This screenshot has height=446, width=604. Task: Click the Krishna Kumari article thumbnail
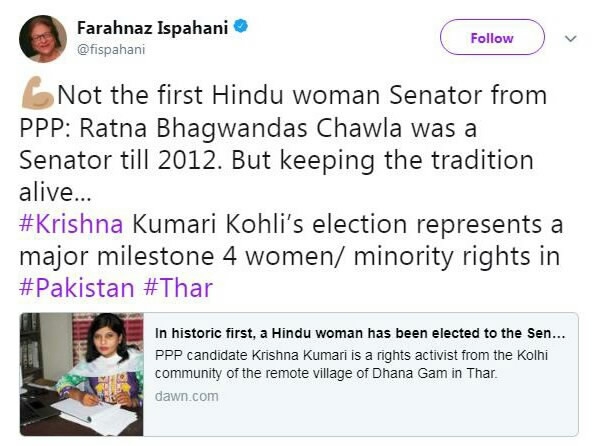tap(81, 373)
